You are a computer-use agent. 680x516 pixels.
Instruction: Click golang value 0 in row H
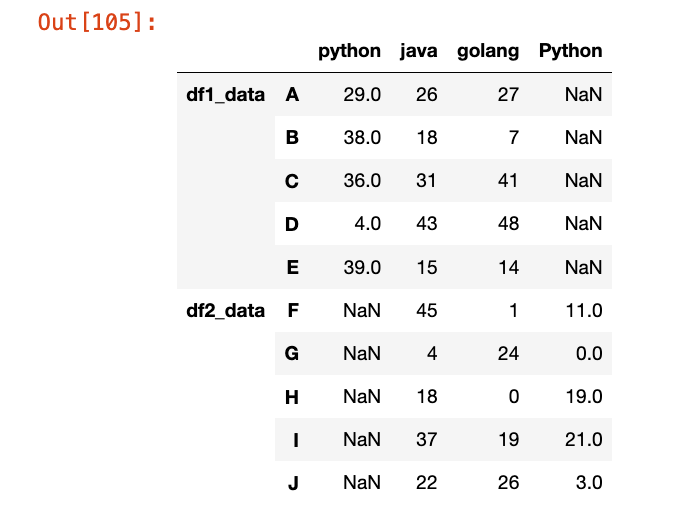(x=513, y=396)
